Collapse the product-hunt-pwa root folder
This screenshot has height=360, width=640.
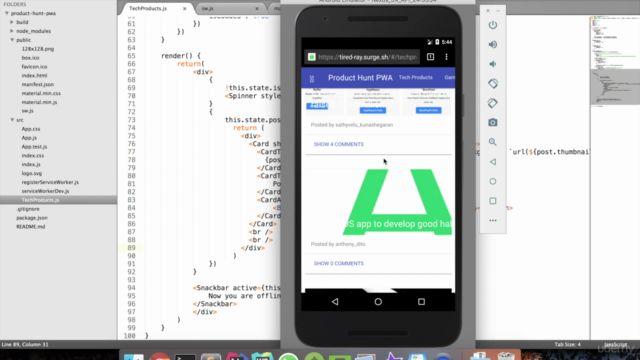[x=7, y=13]
